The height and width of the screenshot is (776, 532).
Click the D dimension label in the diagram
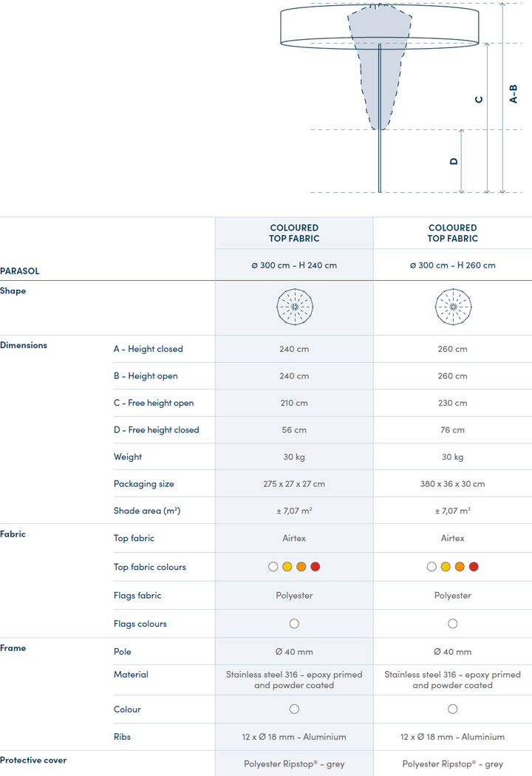pos(454,161)
